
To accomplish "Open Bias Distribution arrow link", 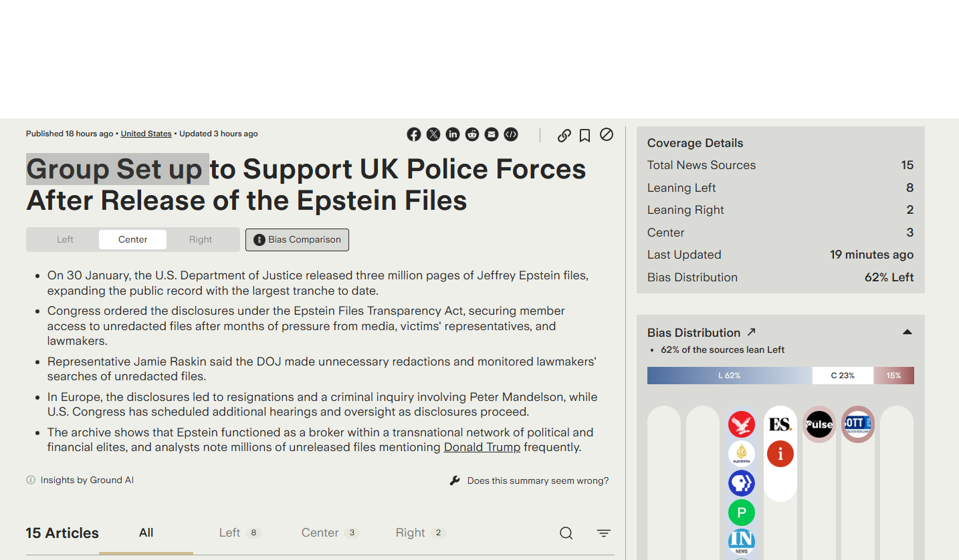I will coord(751,332).
